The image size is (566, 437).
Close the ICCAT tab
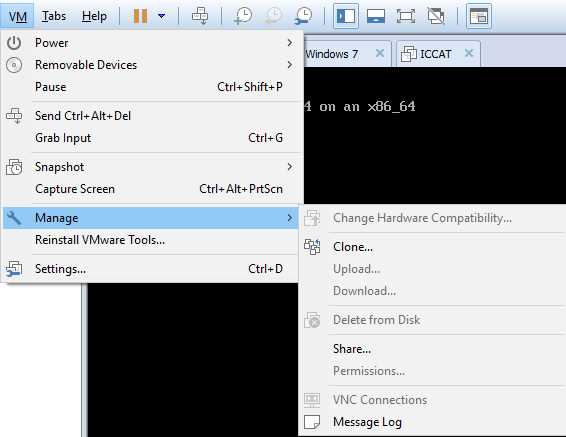(x=469, y=53)
